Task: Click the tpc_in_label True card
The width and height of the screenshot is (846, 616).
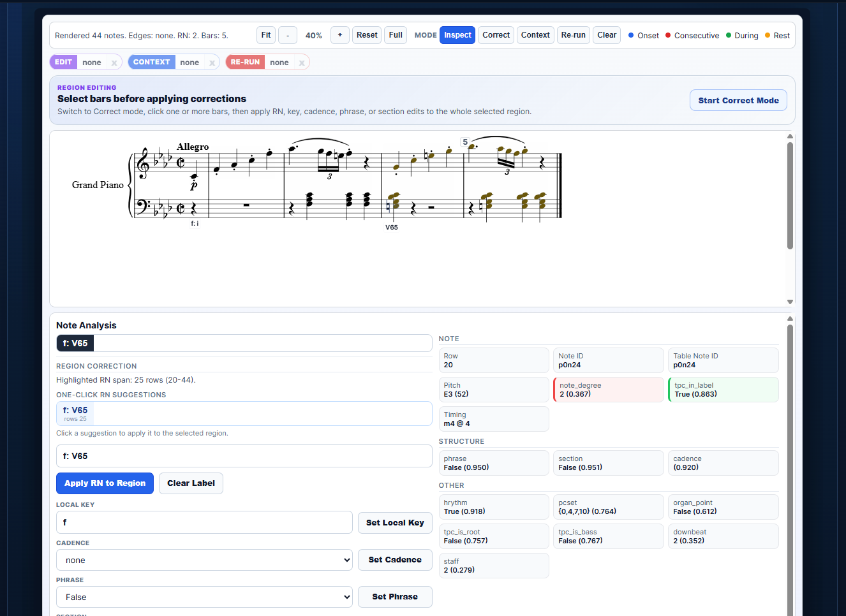Action: click(724, 390)
